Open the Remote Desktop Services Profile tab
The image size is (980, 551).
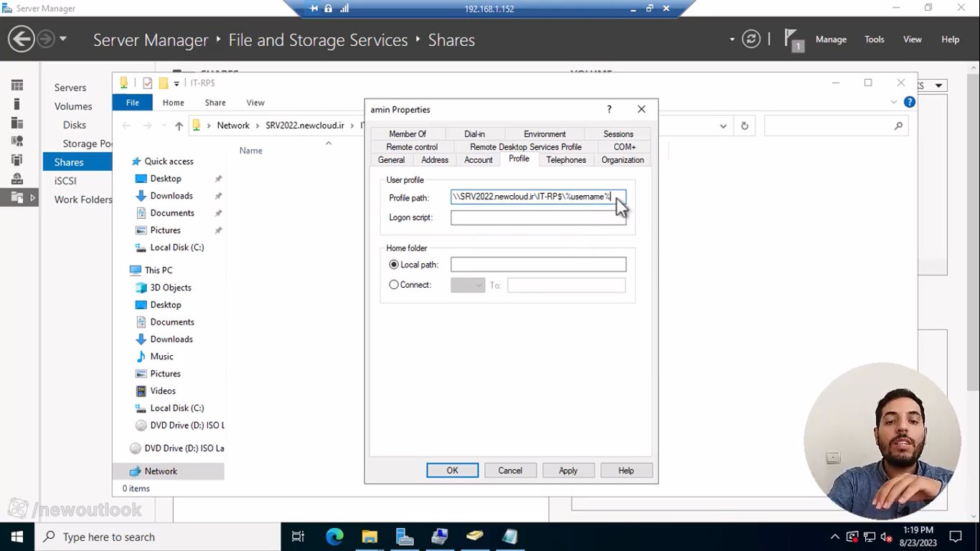[x=526, y=147]
